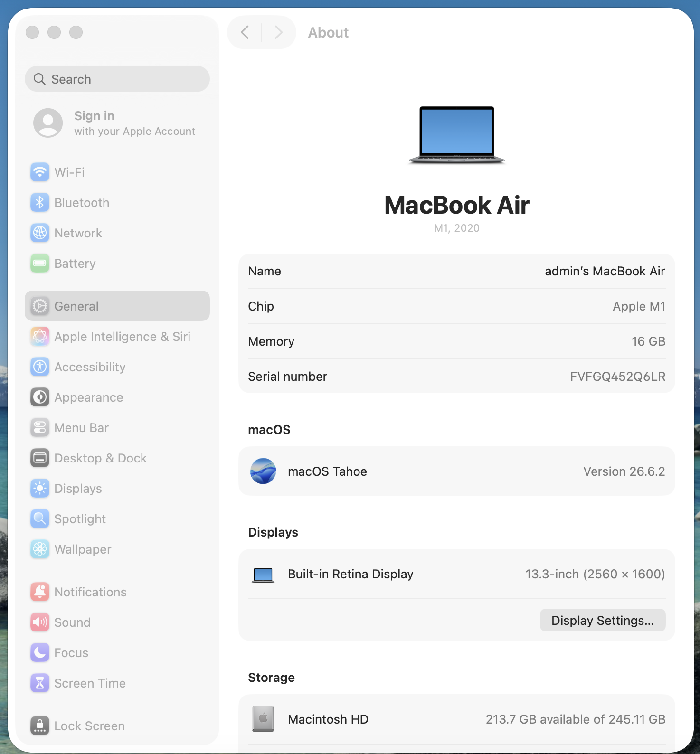Click the name admin's MacBook Air
700x754 pixels.
click(x=605, y=271)
